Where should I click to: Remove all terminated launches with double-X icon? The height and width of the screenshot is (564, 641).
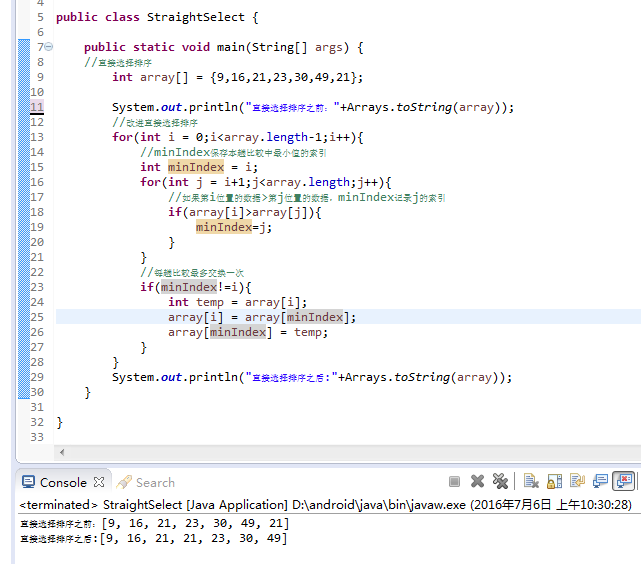500,481
